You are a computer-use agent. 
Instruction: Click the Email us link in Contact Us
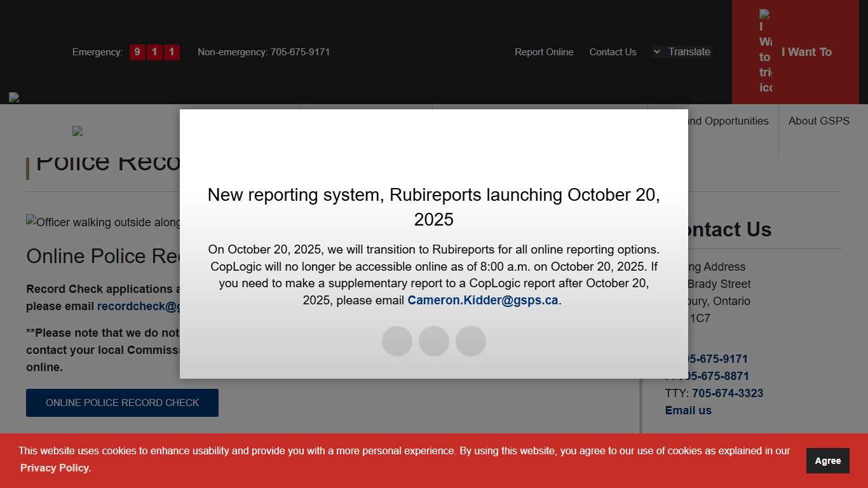[688, 410]
